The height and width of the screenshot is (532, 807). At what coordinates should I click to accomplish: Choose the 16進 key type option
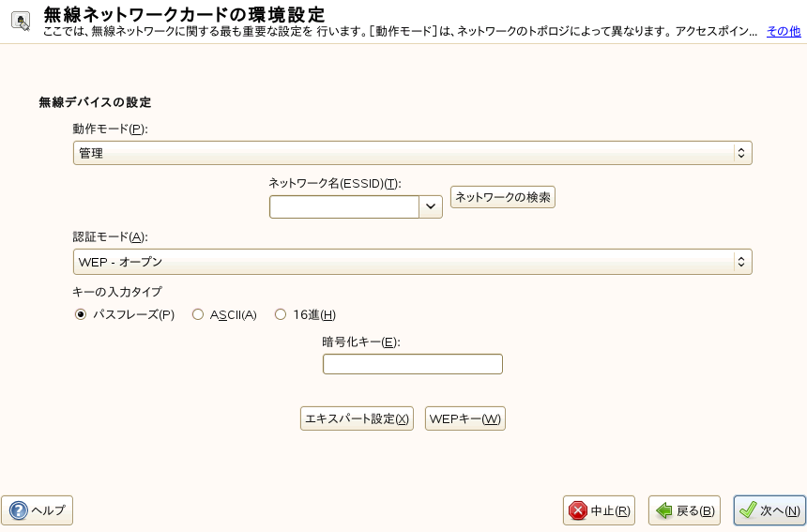281,315
